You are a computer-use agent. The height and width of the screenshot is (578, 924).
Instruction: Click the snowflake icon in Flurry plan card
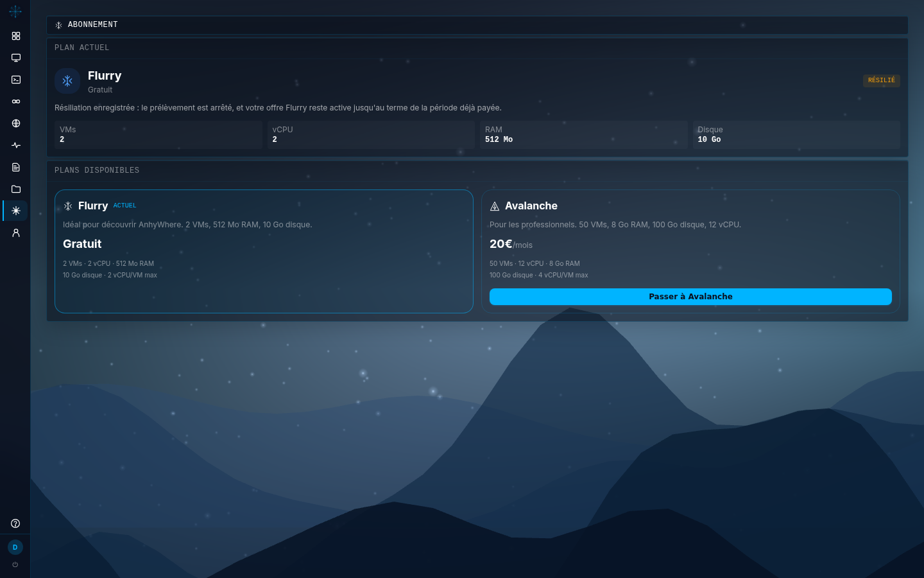tap(68, 206)
